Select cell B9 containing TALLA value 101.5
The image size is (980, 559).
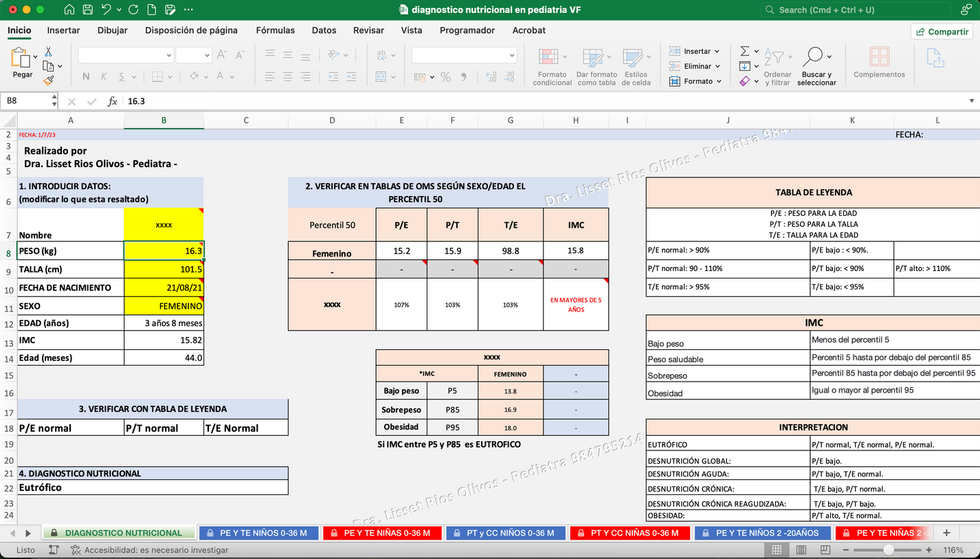pyautogui.click(x=164, y=269)
